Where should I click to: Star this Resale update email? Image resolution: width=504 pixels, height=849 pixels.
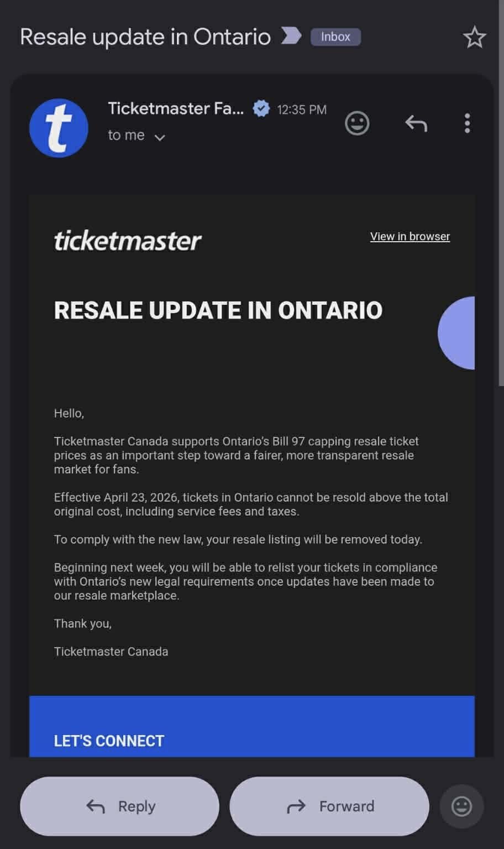474,38
